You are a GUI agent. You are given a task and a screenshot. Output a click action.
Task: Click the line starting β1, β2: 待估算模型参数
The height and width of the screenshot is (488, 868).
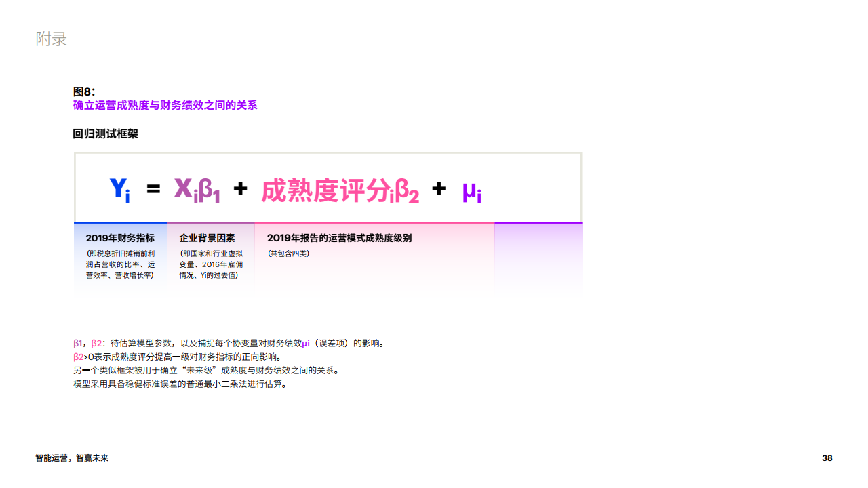click(229, 343)
